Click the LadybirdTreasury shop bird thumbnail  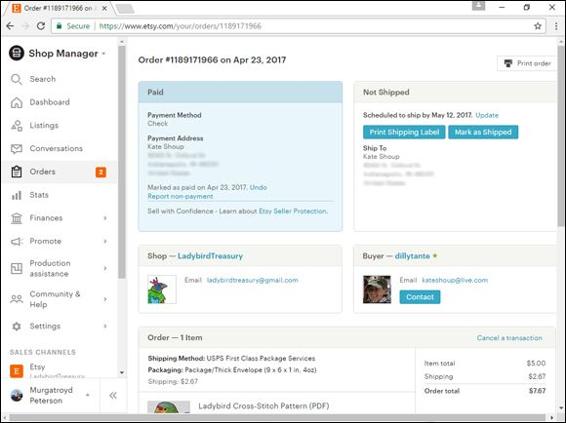click(162, 289)
